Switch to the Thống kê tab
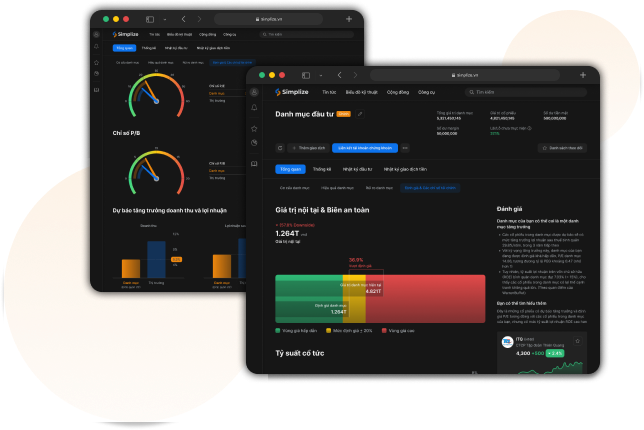644x430 pixels. 321,169
